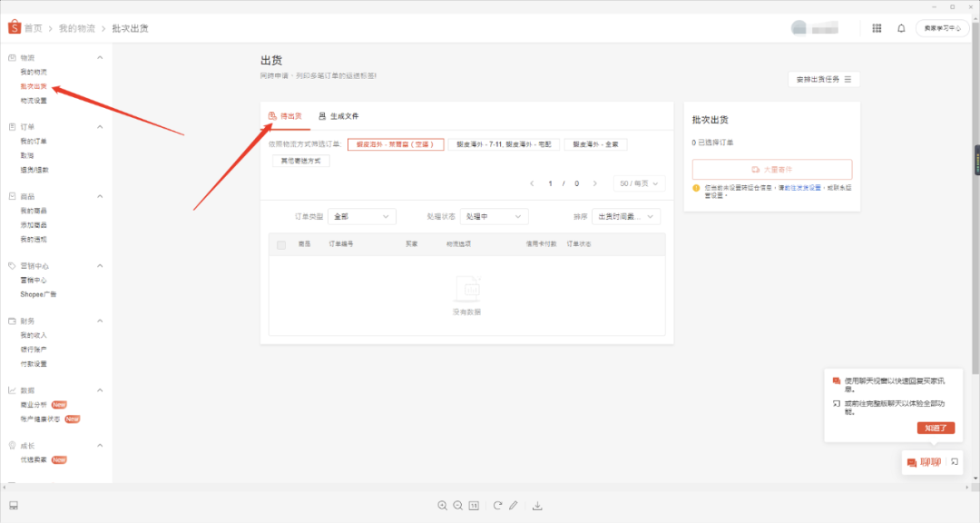This screenshot has width=980, height=523.
Task: Click the download icon in the bottom toolbar
Action: pyautogui.click(x=539, y=506)
